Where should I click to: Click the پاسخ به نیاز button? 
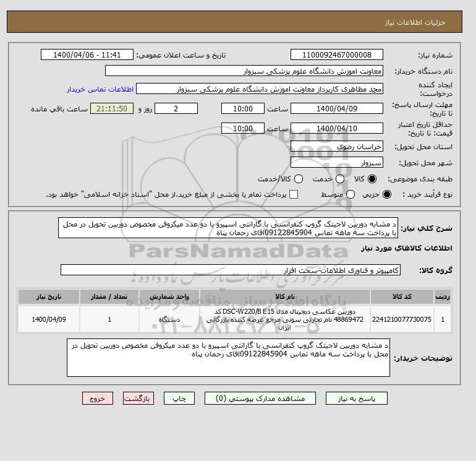click(357, 399)
